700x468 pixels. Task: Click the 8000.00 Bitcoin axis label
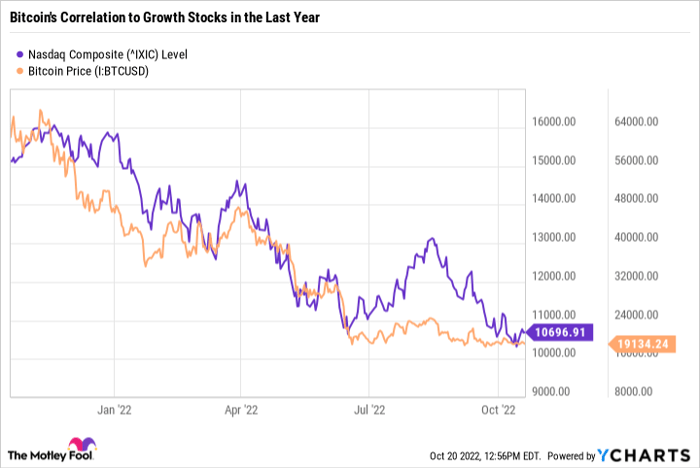coord(638,392)
